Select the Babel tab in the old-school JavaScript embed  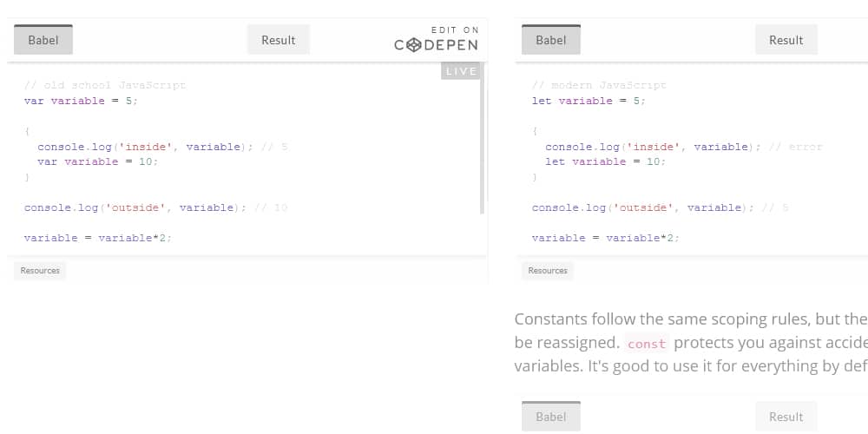(x=43, y=40)
